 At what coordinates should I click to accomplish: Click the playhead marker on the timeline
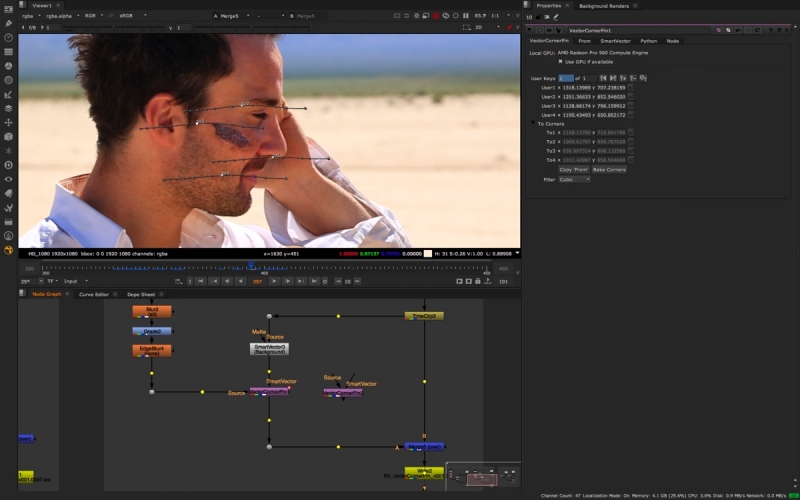(250, 265)
